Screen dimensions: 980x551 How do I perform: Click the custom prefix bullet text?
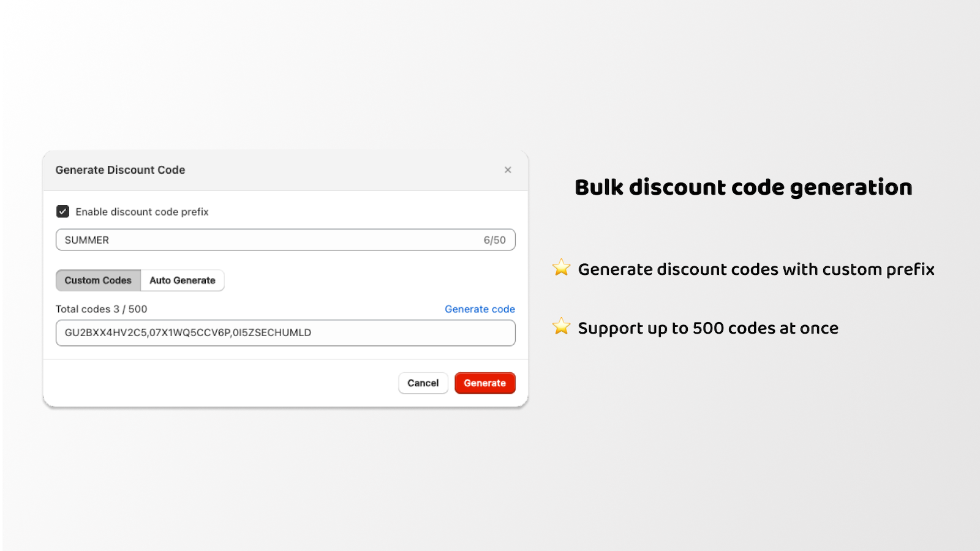[756, 269]
